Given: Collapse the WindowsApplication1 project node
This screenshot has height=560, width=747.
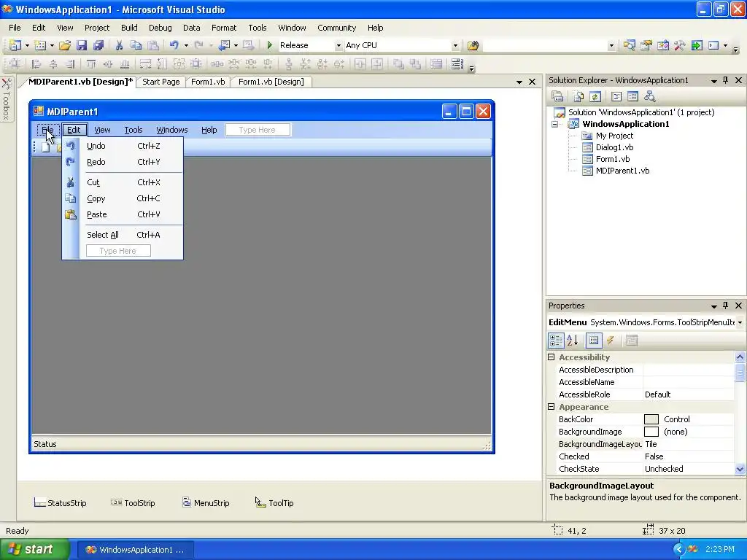Looking at the screenshot, I should 555,124.
